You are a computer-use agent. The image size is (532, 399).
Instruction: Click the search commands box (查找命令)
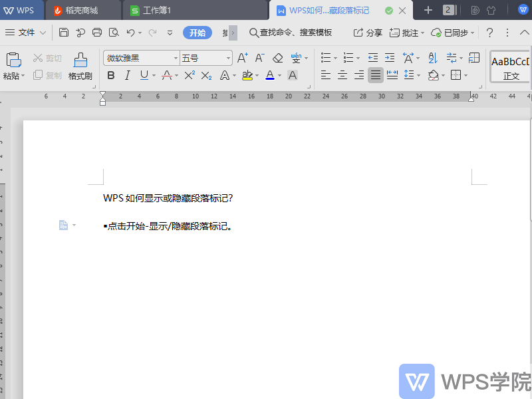[291, 33]
